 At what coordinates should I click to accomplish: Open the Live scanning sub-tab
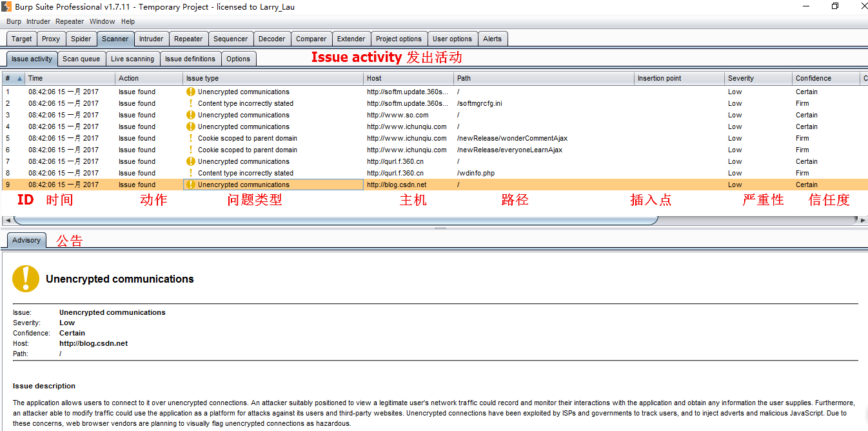click(x=133, y=59)
